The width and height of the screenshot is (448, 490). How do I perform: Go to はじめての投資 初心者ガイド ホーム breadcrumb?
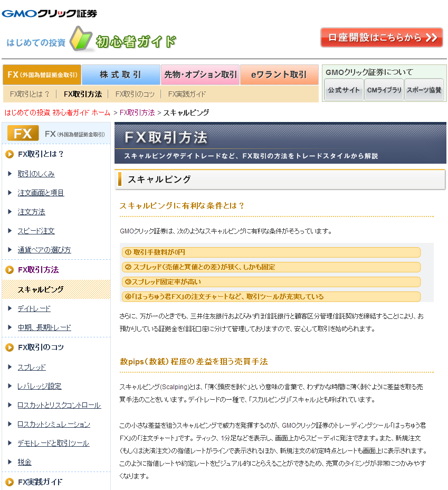pyautogui.click(x=58, y=112)
